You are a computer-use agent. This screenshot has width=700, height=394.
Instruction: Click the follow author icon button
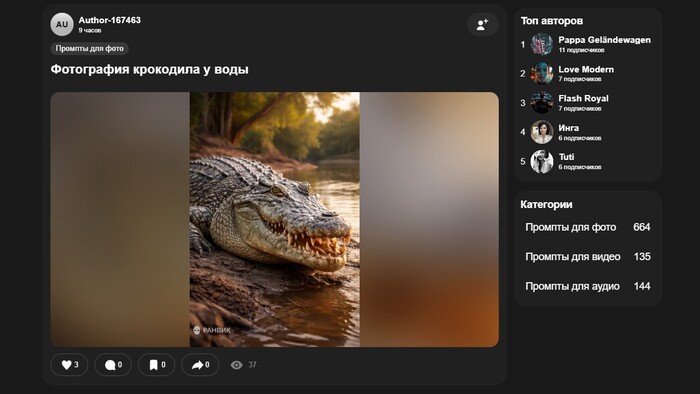pyautogui.click(x=482, y=25)
